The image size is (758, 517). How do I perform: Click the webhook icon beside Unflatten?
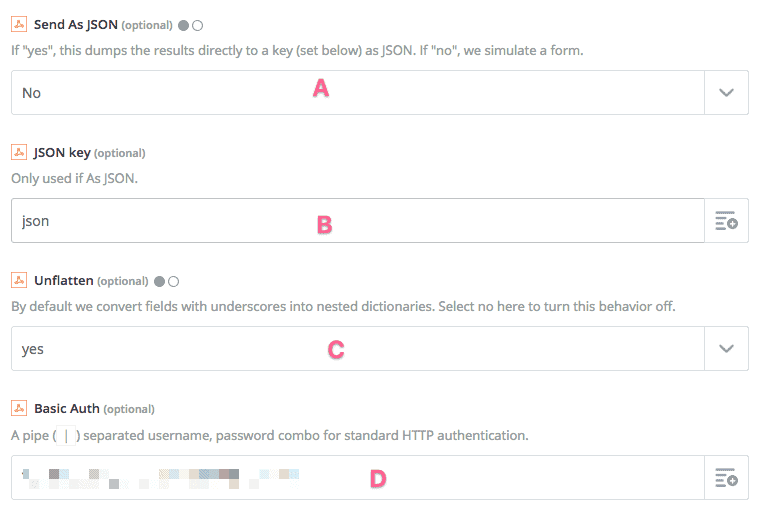19,281
